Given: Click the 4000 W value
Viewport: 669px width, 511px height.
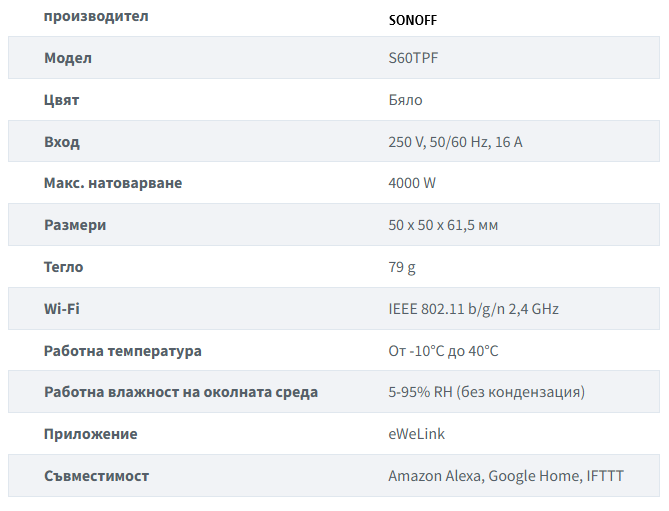Looking at the screenshot, I should pyautogui.click(x=412, y=183).
